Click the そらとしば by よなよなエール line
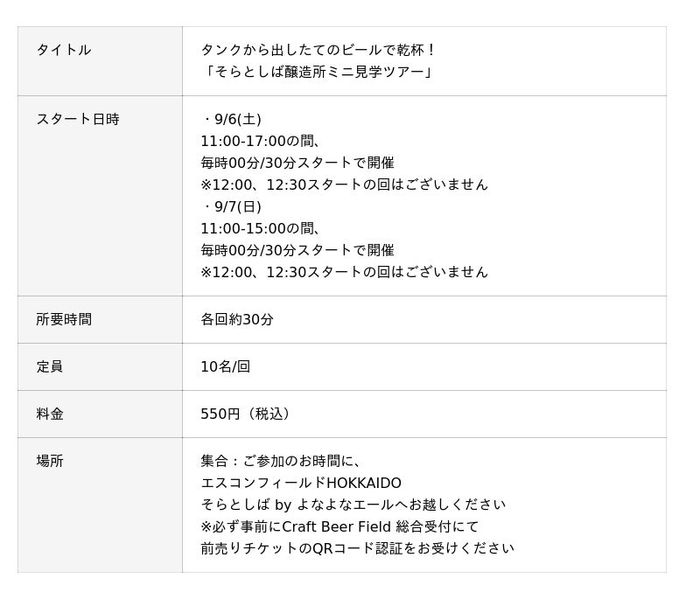The image size is (700, 599). pyautogui.click(x=353, y=505)
